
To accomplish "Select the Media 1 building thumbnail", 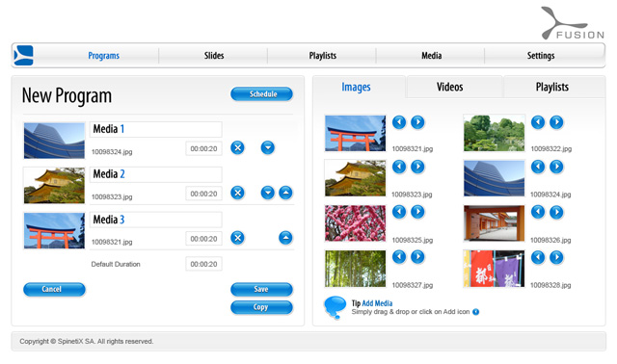I will point(54,141).
